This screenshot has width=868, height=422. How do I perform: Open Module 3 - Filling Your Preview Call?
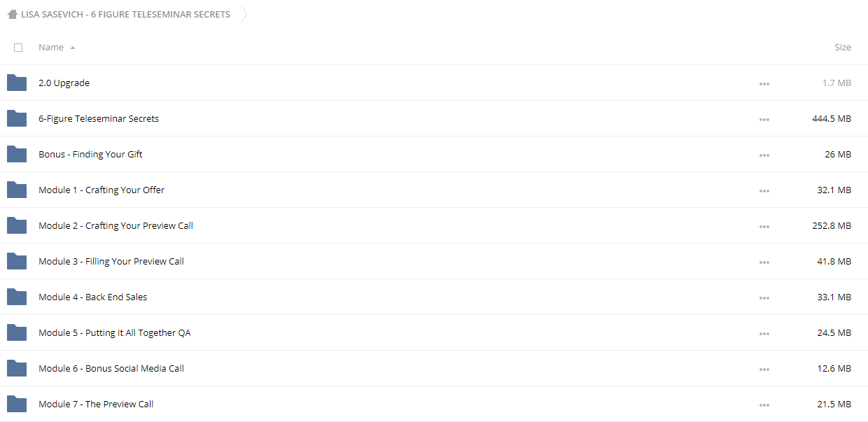click(x=111, y=261)
